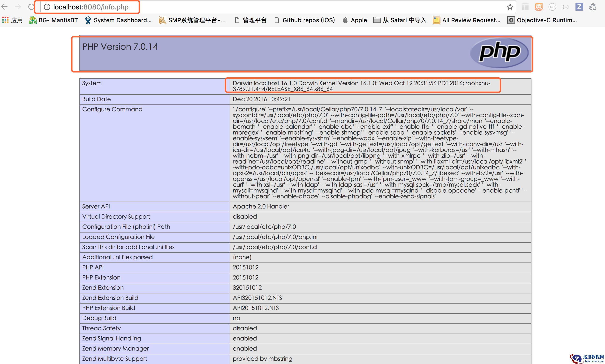Click the forward navigation arrow
This screenshot has width=605, height=364.
pos(18,7)
